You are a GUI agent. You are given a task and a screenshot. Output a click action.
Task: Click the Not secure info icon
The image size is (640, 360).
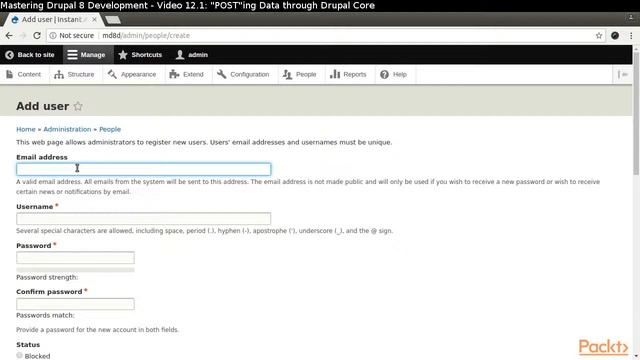coord(53,36)
